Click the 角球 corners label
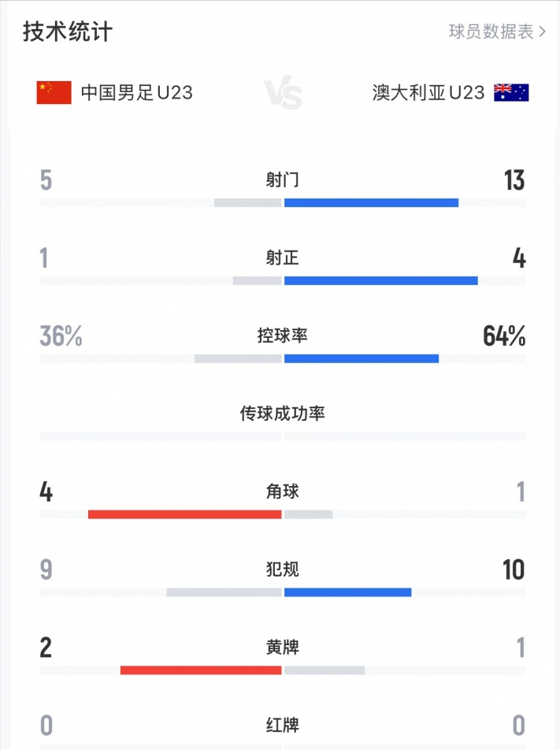This screenshot has height=750, width=560. (282, 492)
